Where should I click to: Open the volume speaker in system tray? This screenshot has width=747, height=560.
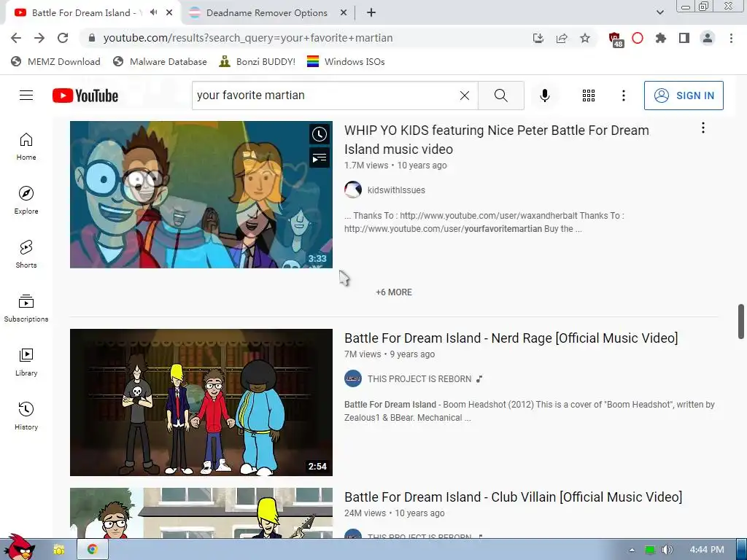(667, 550)
